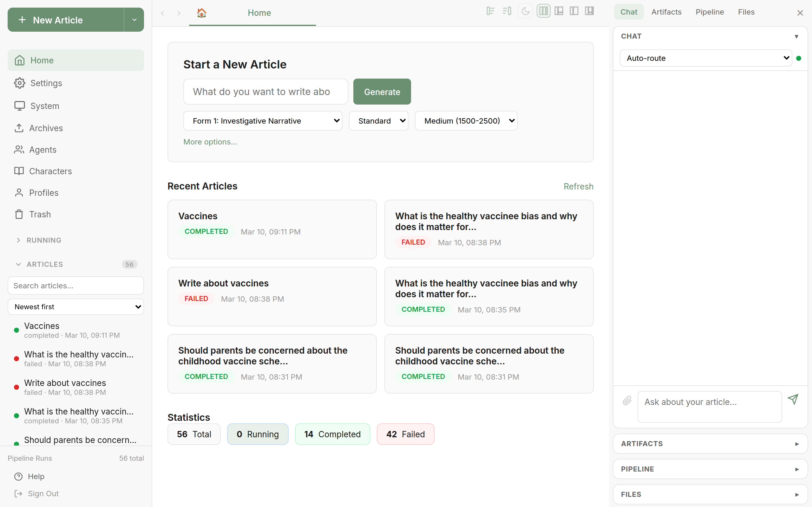Open the article sort order dropdown
This screenshot has height=507, width=812.
pyautogui.click(x=75, y=306)
